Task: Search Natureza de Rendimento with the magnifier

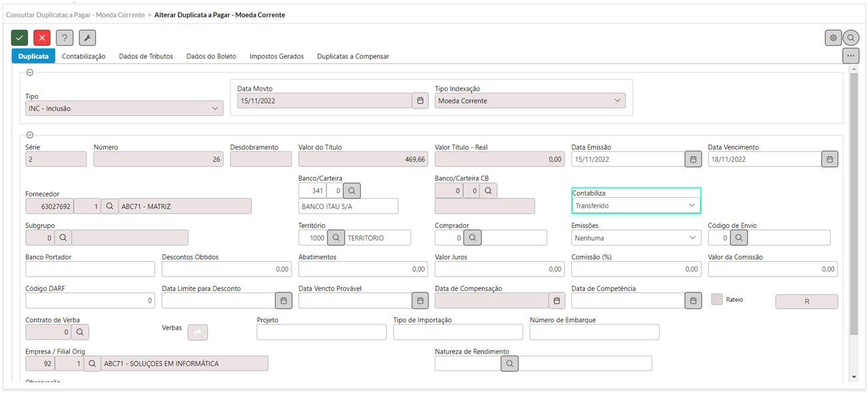Action: point(509,363)
